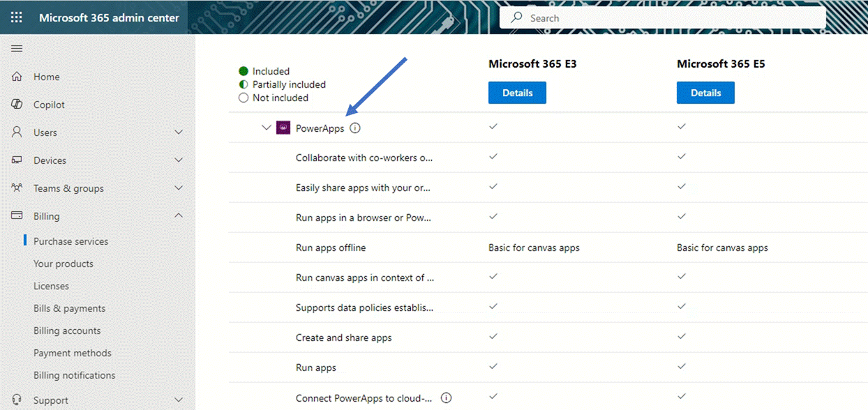Click the info icon beside Connect PowerApps
Screen dimensions: 868x410
point(446,397)
